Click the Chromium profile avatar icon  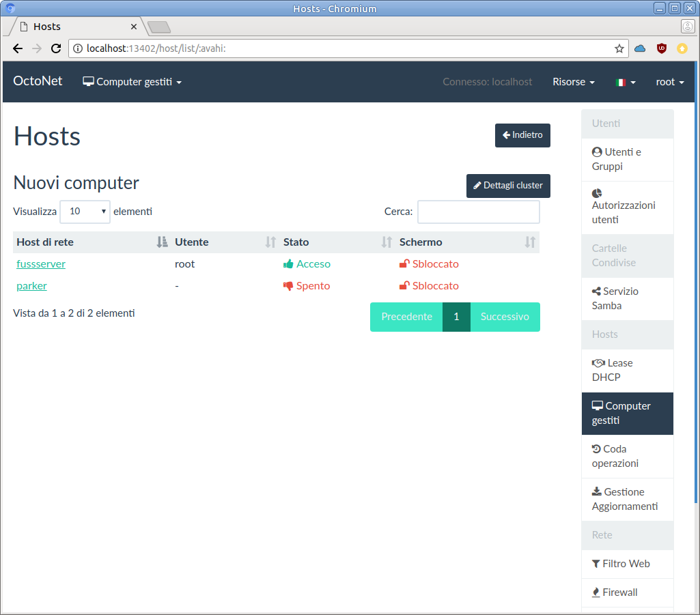(688, 27)
